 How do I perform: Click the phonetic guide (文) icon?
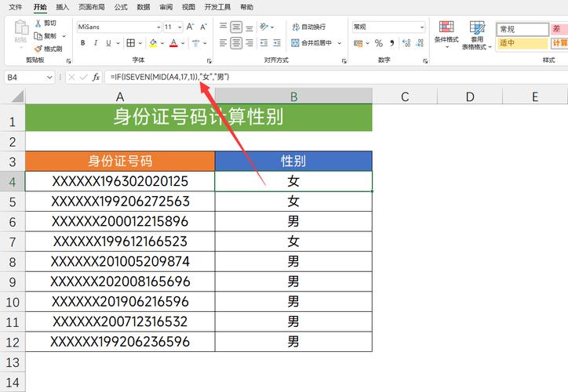(x=196, y=43)
